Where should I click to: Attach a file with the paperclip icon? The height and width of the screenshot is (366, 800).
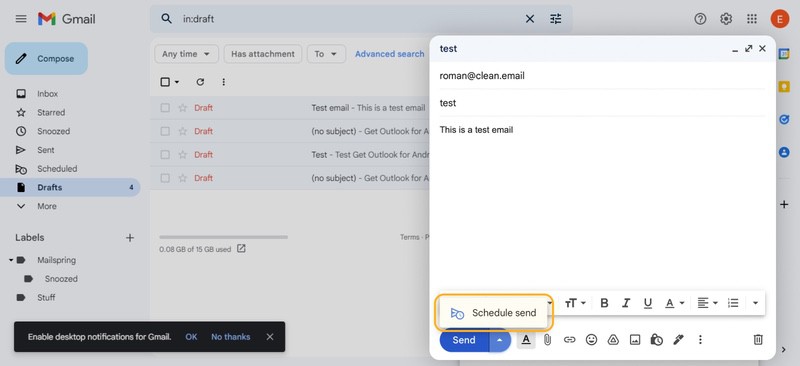click(x=547, y=339)
